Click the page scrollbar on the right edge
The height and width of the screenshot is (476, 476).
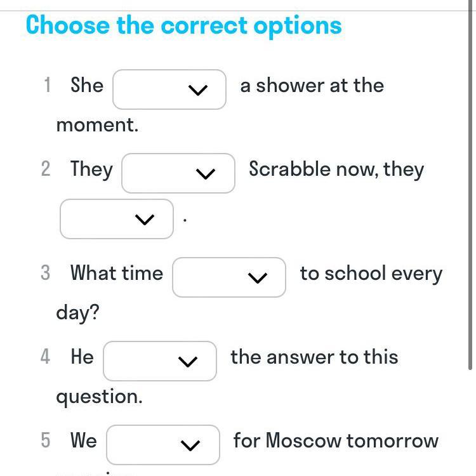point(470,190)
